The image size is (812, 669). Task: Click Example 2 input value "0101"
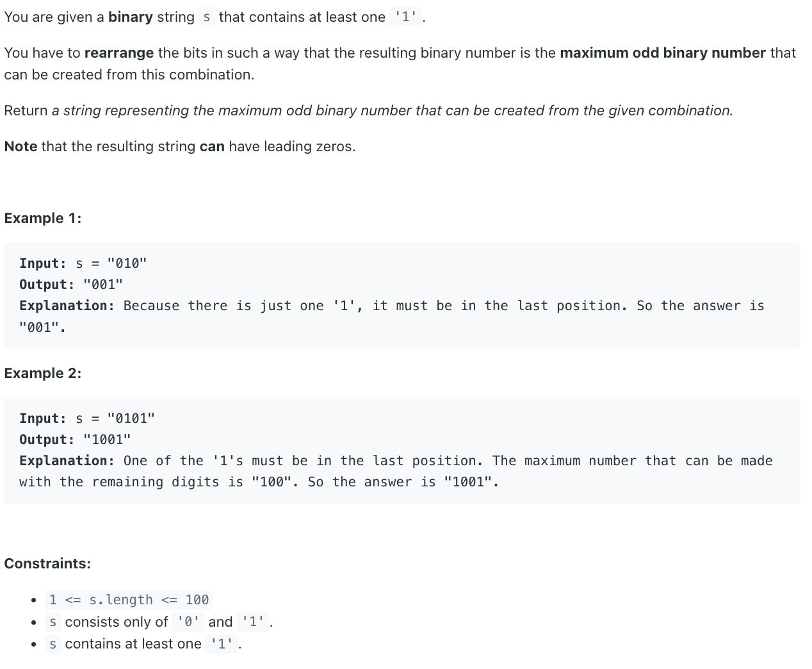(131, 418)
